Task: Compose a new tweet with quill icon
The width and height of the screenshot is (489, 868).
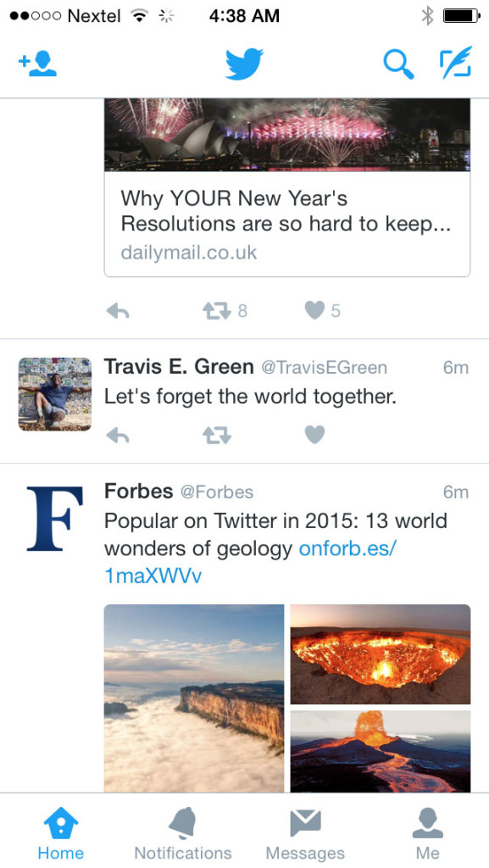Action: click(456, 63)
